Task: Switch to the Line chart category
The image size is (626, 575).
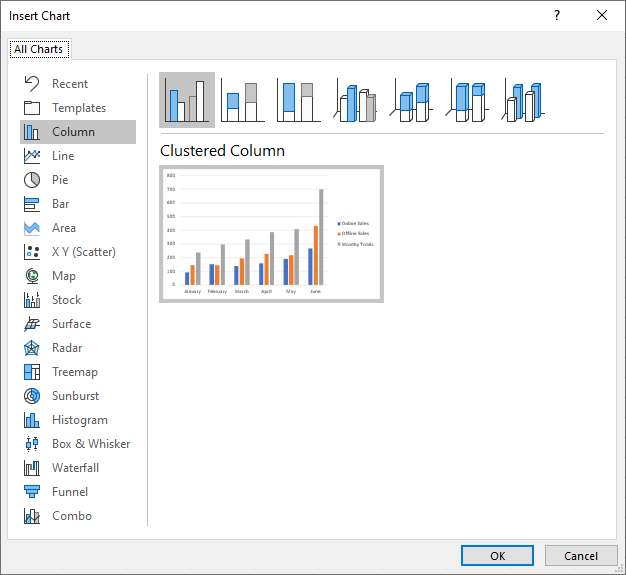Action: (x=62, y=156)
